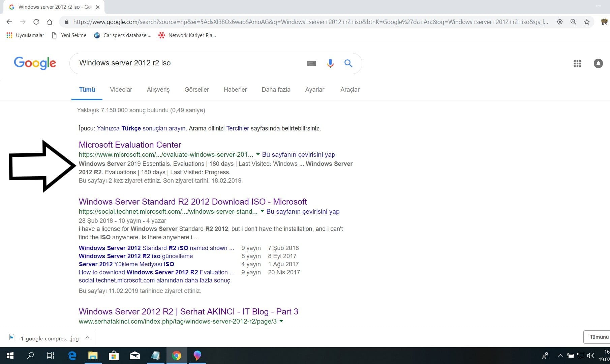Click the padlock site info icon

click(66, 22)
